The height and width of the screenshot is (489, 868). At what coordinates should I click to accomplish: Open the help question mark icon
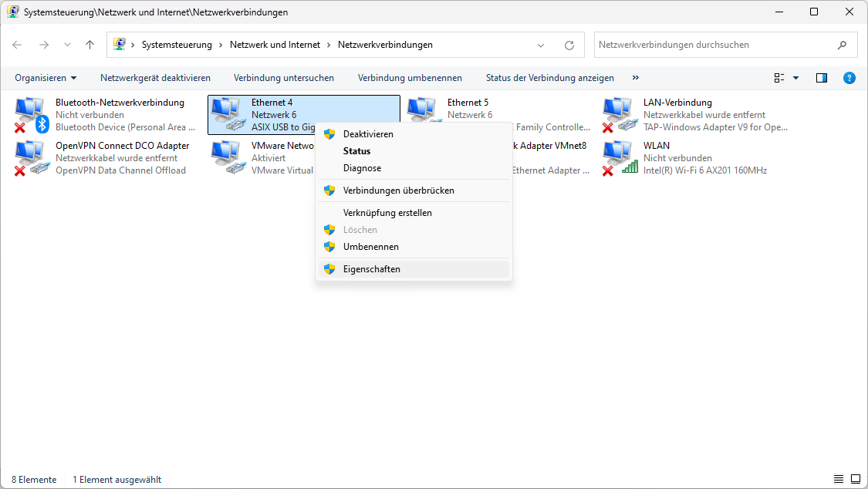(849, 78)
